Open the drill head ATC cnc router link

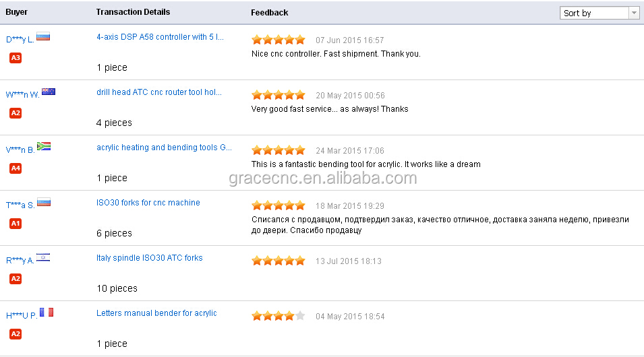coord(158,92)
